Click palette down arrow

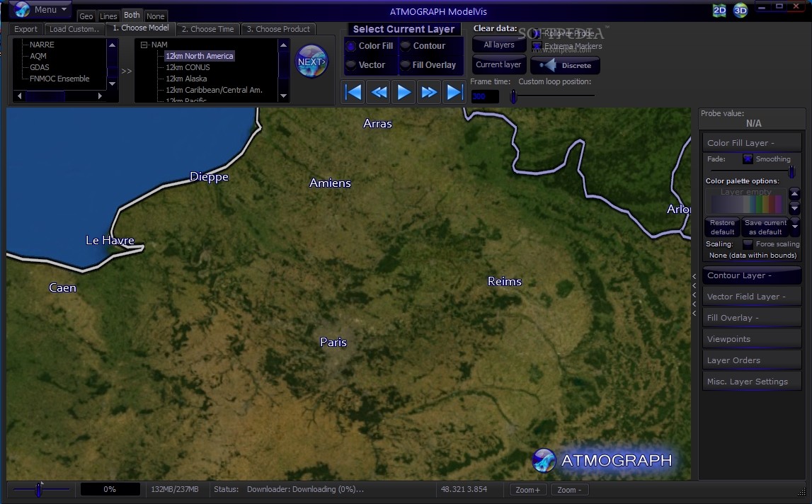[x=795, y=207]
